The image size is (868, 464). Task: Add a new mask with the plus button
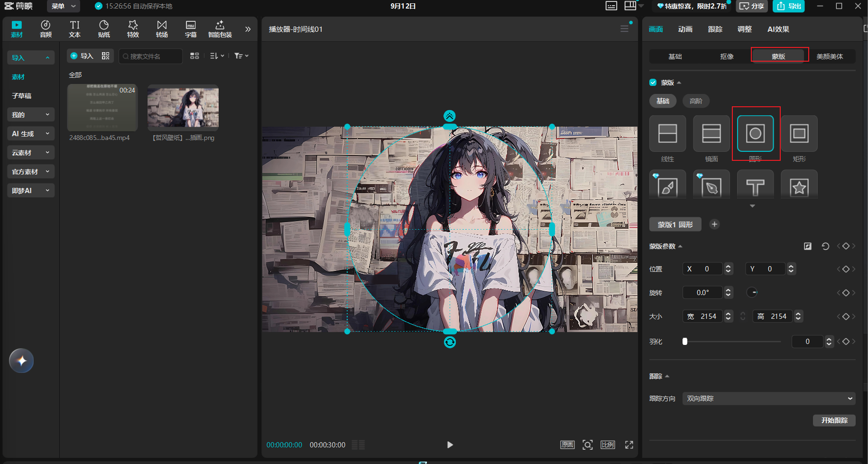pyautogui.click(x=714, y=224)
